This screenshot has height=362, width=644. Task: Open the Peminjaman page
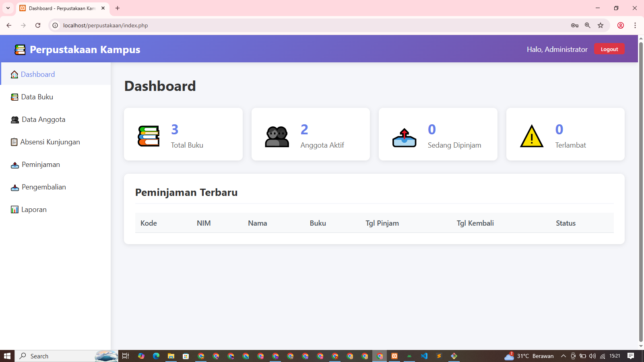tap(40, 164)
